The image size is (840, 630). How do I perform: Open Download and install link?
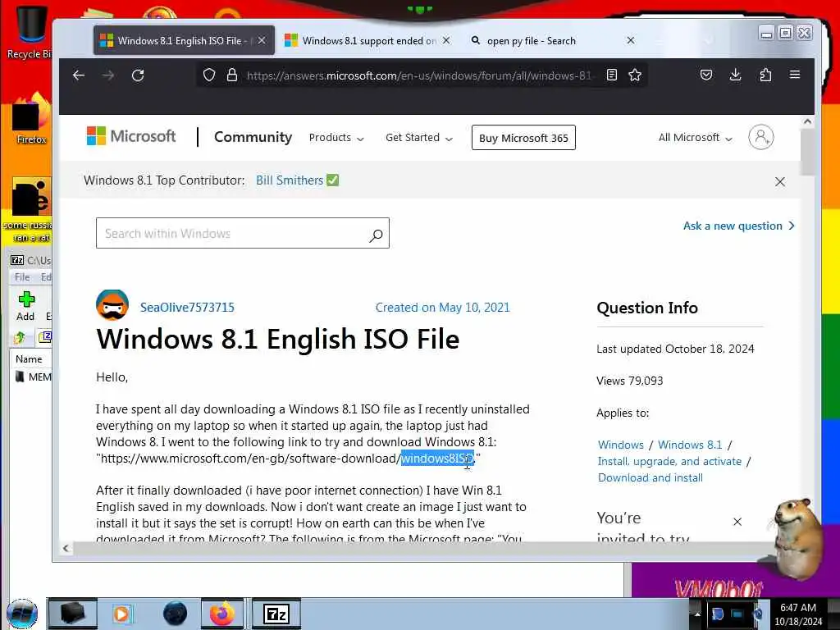[651, 478]
